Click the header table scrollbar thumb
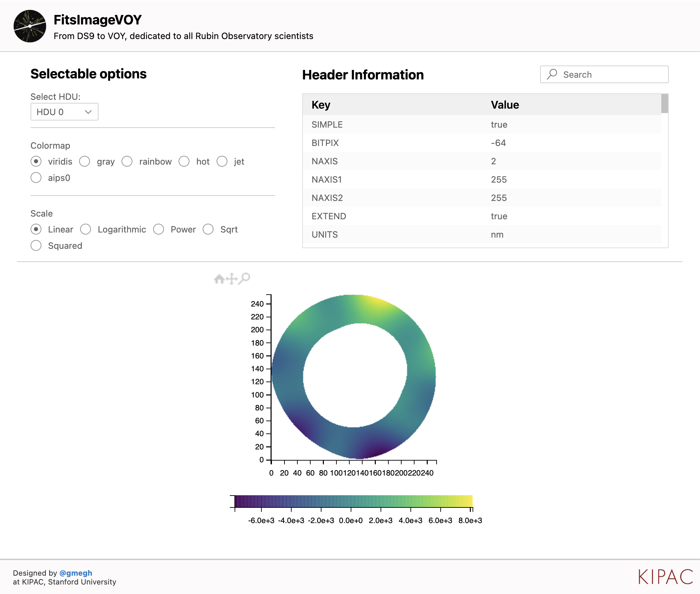Screen dimensions: 700x594 point(665,104)
